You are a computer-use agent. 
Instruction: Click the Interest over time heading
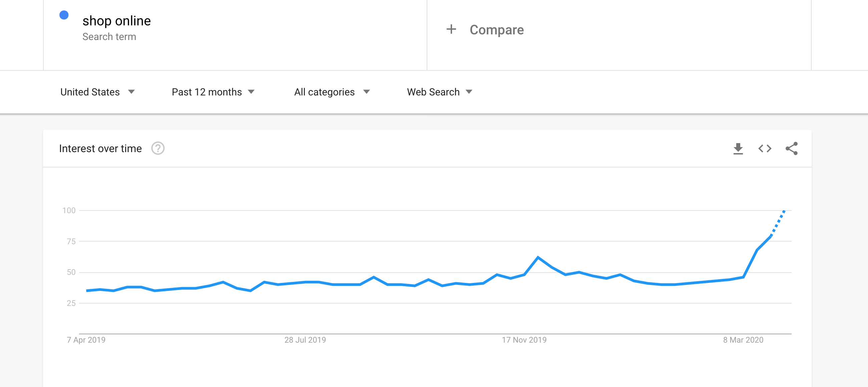100,149
